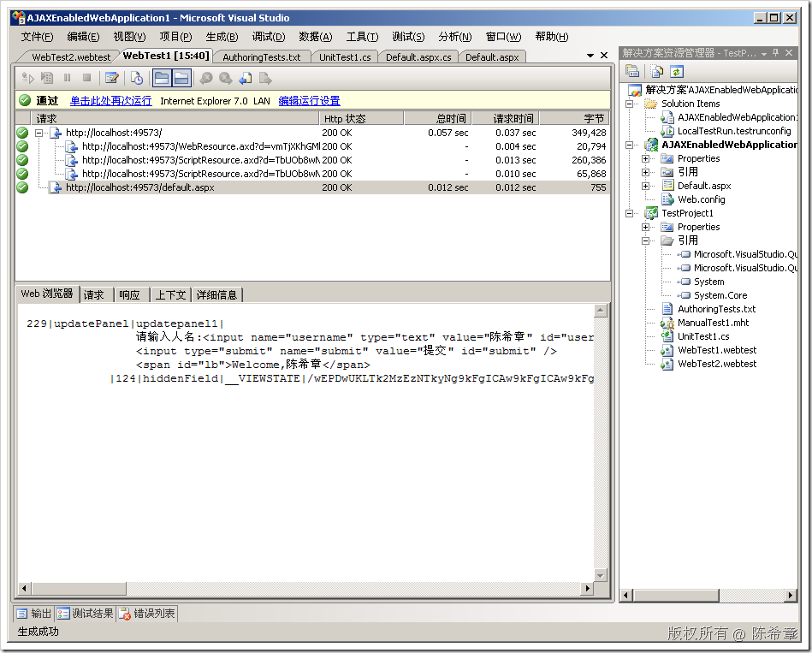812x653 pixels.
Task: Collapse the http://localhost:49573/ request row
Action: 39,133
